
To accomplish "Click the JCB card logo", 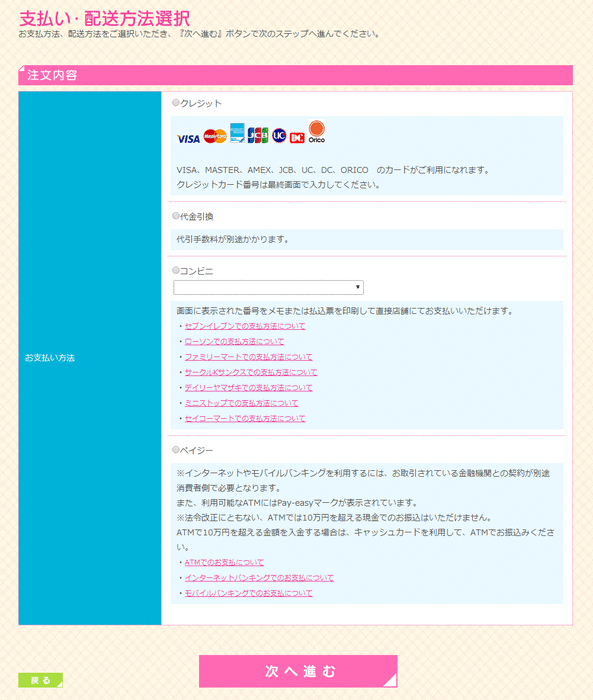I will point(258,135).
